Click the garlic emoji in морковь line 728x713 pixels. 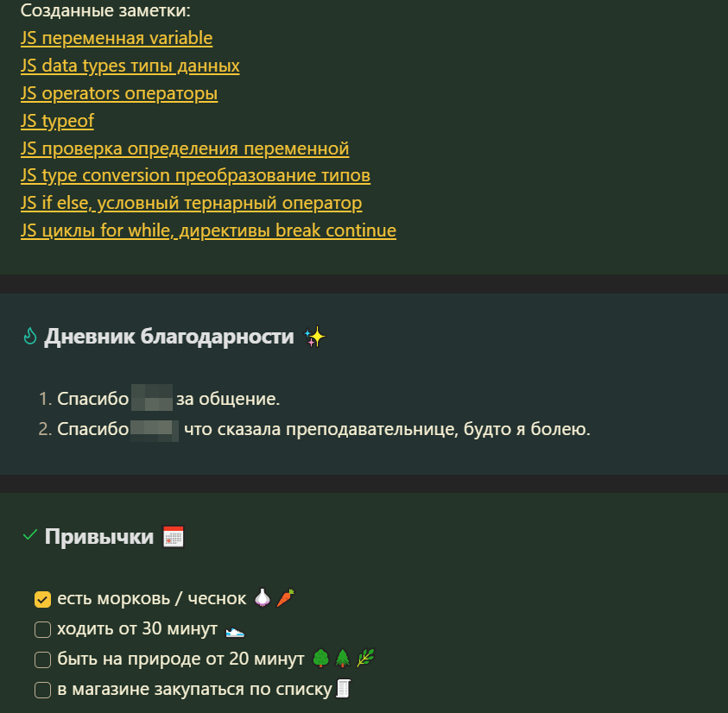263,598
